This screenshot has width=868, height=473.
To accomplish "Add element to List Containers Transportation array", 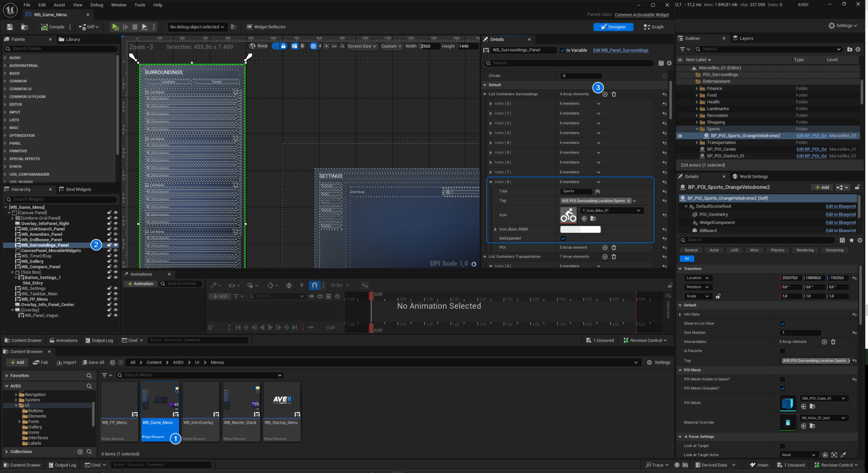I will pyautogui.click(x=605, y=257).
